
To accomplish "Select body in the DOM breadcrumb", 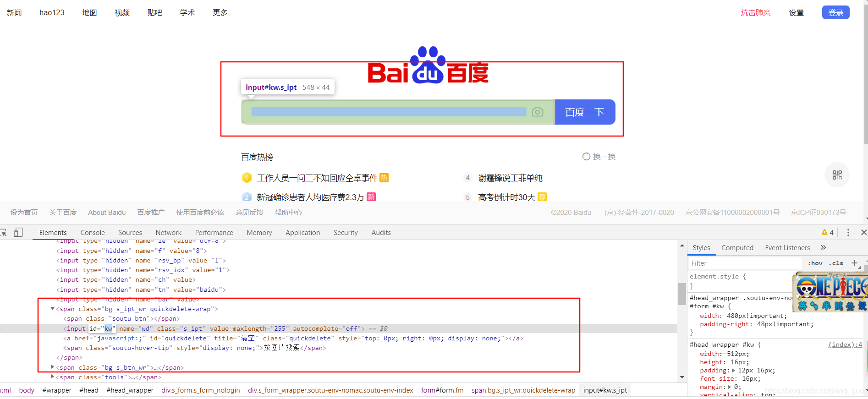I will click(27, 390).
